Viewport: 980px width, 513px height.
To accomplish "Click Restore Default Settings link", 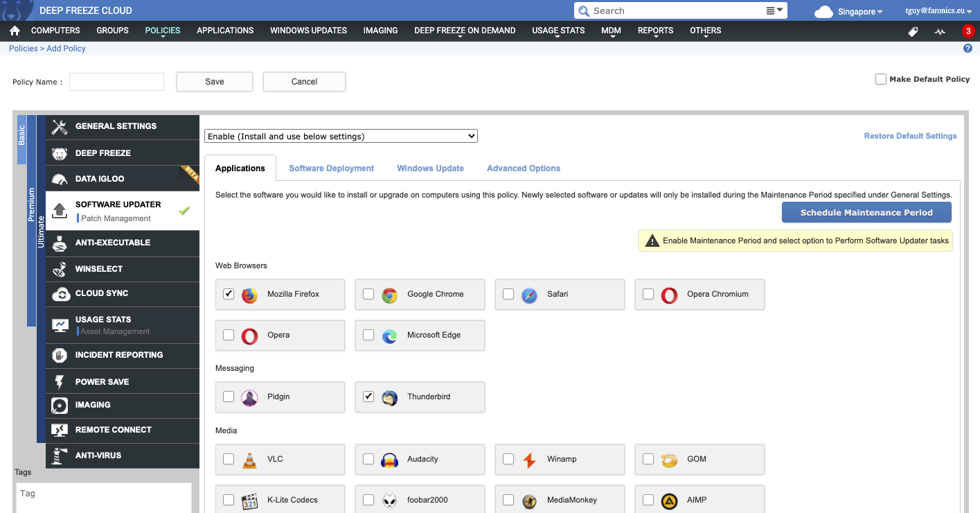I will pos(910,136).
